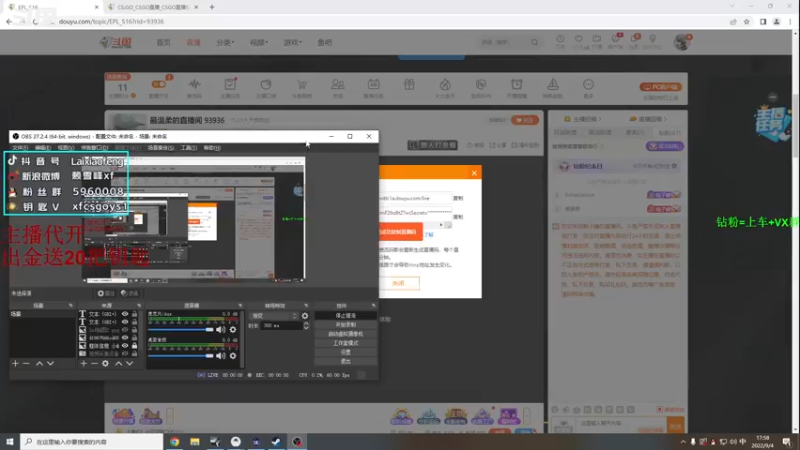The height and width of the screenshot is (450, 800).
Task: Pop out OBS Scenes dock panel
Action: point(70,306)
